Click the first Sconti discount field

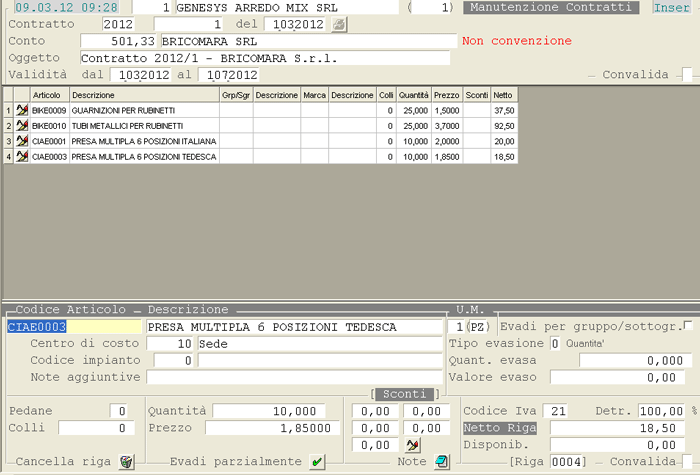375,411
